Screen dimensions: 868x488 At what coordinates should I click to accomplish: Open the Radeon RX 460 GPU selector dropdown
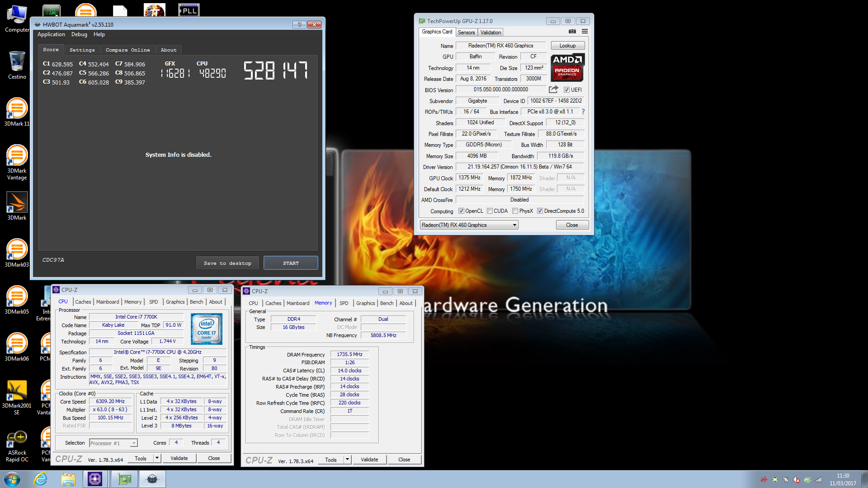point(469,225)
